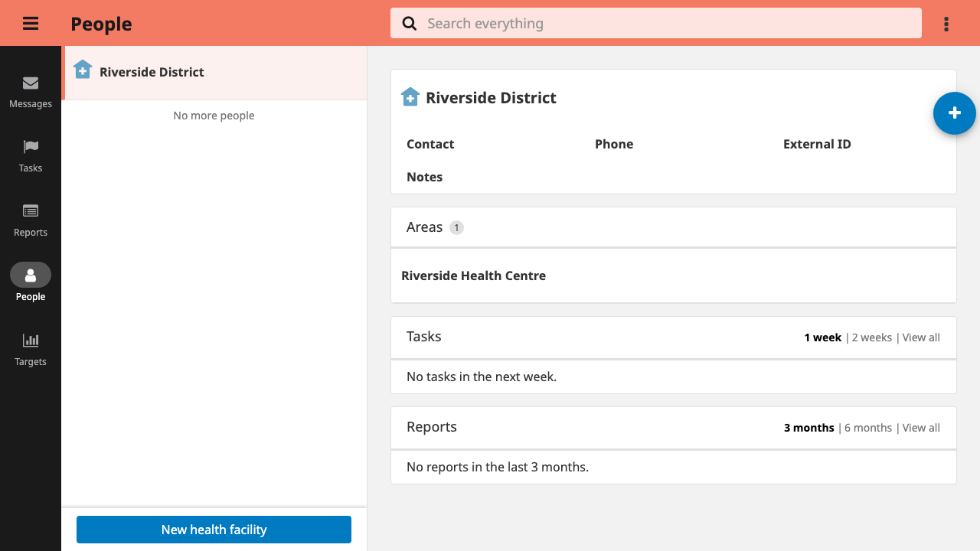Viewport: 980px width, 551px height.
Task: Focus the Search everything field
Action: pos(656,23)
